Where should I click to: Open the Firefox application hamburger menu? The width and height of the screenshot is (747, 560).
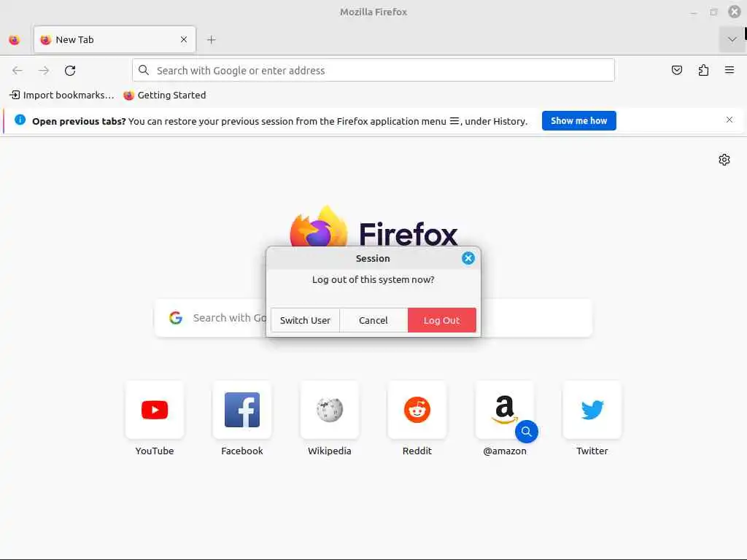(x=729, y=70)
